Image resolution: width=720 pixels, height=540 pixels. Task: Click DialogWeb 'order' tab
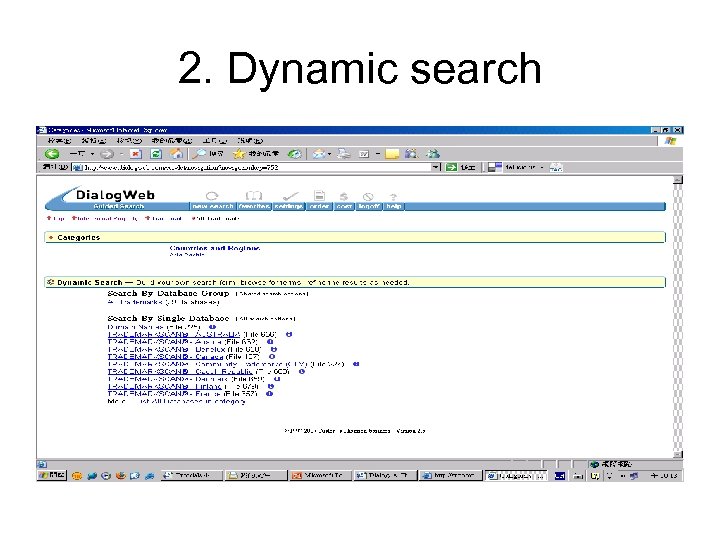[319, 207]
